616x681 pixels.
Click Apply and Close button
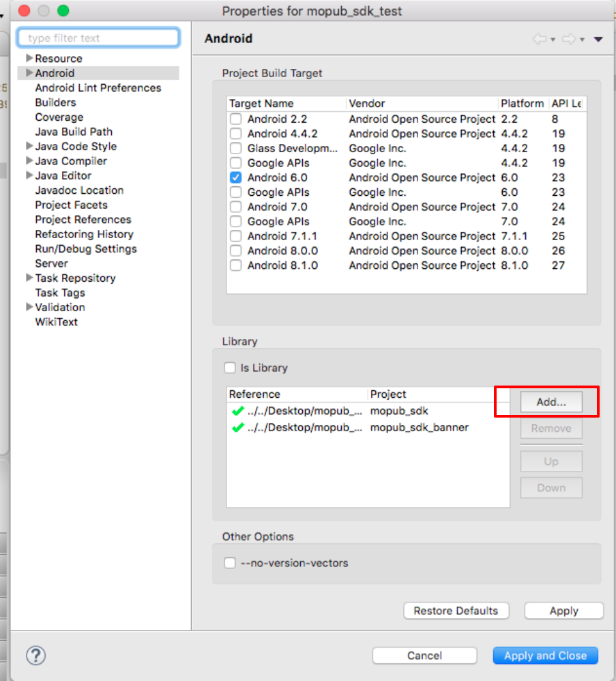545,655
